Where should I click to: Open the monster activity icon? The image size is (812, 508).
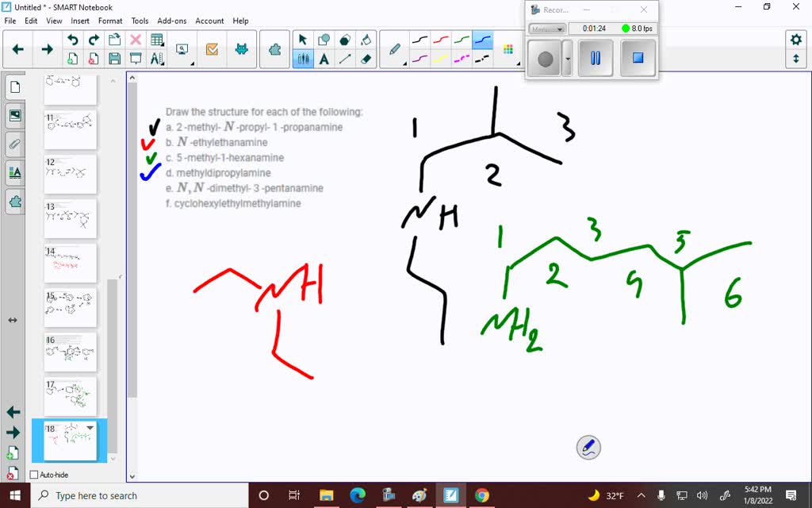tap(241, 49)
